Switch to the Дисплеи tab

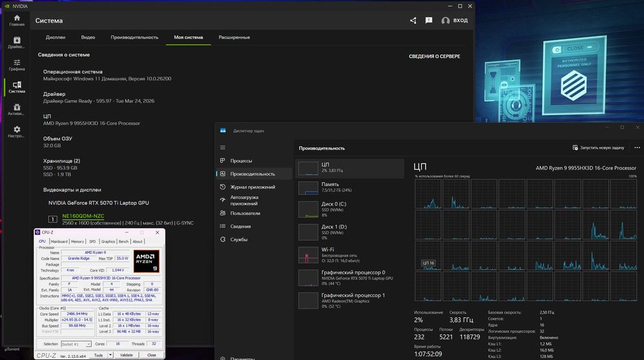point(55,37)
